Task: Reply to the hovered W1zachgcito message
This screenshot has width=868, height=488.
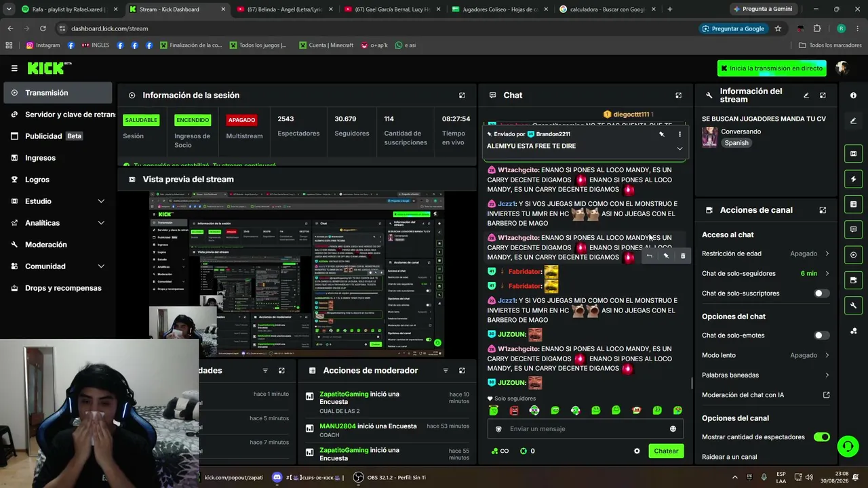Action: (x=649, y=256)
